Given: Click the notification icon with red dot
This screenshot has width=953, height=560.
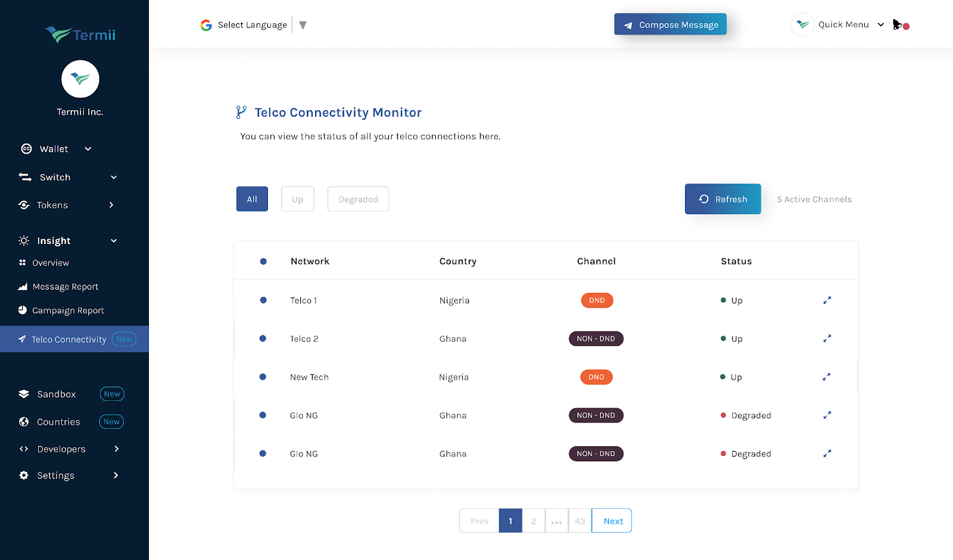Looking at the screenshot, I should click(x=901, y=25).
